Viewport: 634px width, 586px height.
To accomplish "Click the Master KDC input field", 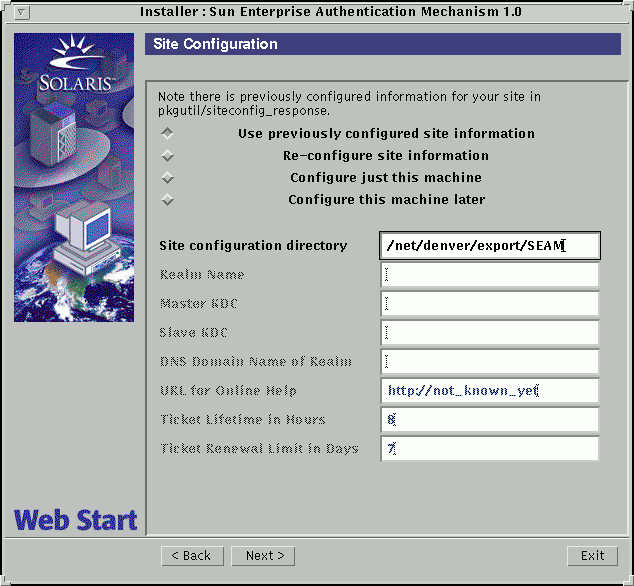I will pos(490,304).
